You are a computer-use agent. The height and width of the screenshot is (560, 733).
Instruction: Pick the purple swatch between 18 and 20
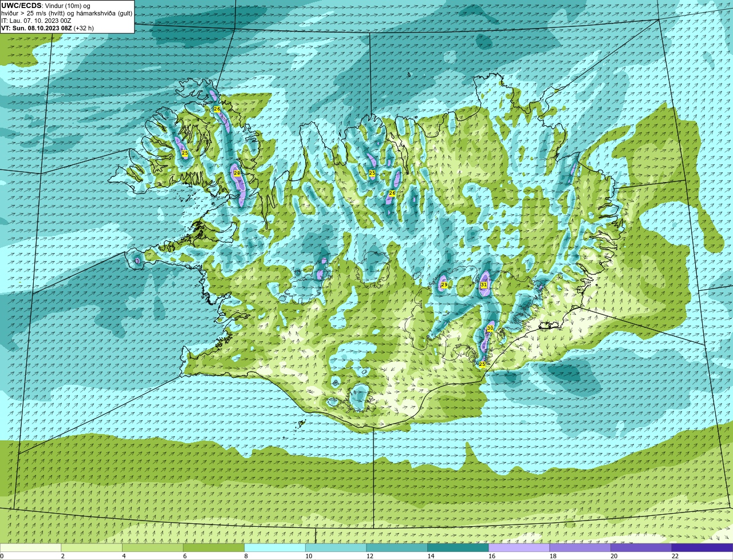click(x=580, y=547)
